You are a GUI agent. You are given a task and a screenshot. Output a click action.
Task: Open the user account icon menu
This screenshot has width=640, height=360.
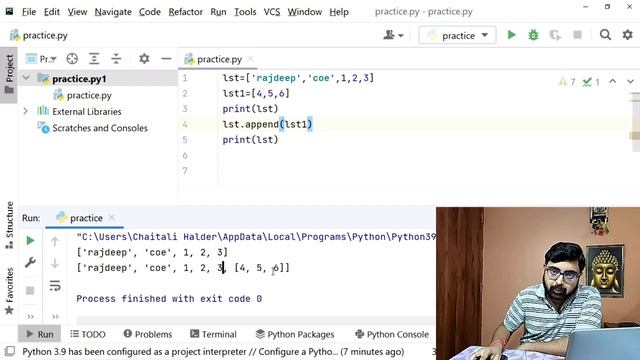click(x=393, y=35)
